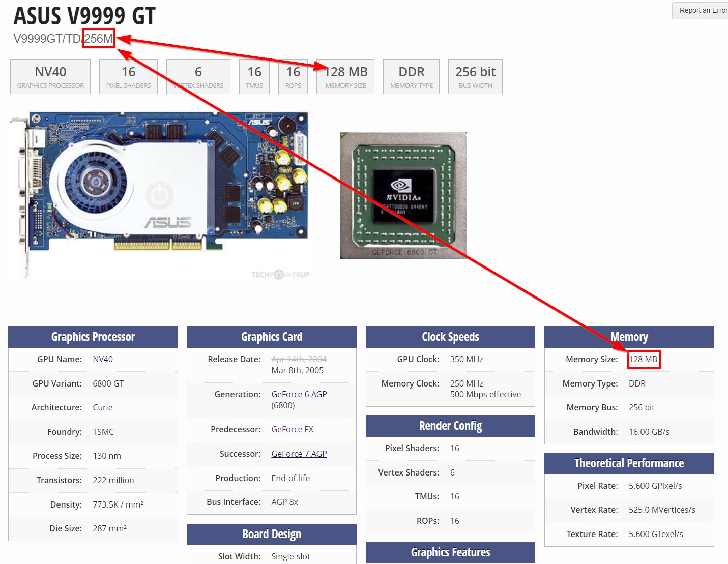The height and width of the screenshot is (564, 728).
Task: Click the "GPU Name:" row label
Action: point(60,359)
